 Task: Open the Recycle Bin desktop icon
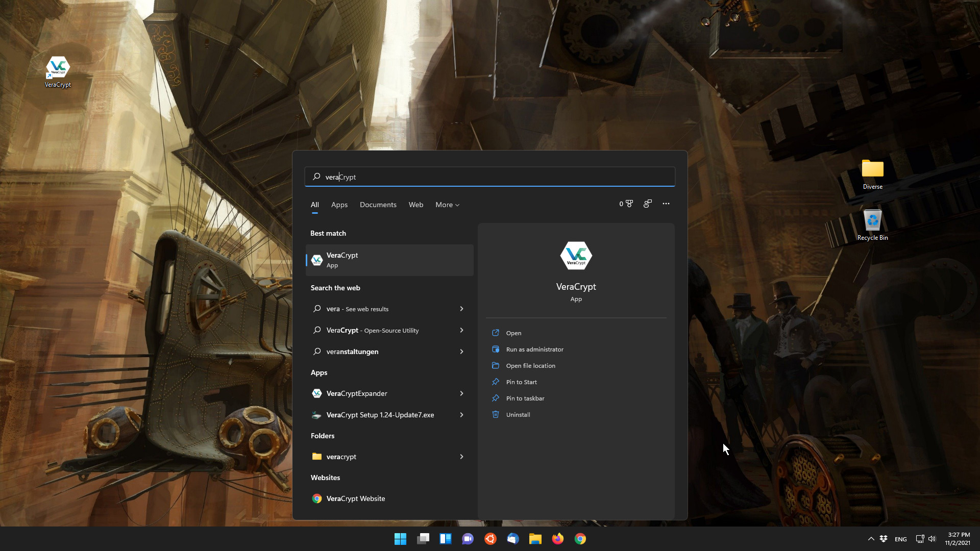[x=872, y=224]
